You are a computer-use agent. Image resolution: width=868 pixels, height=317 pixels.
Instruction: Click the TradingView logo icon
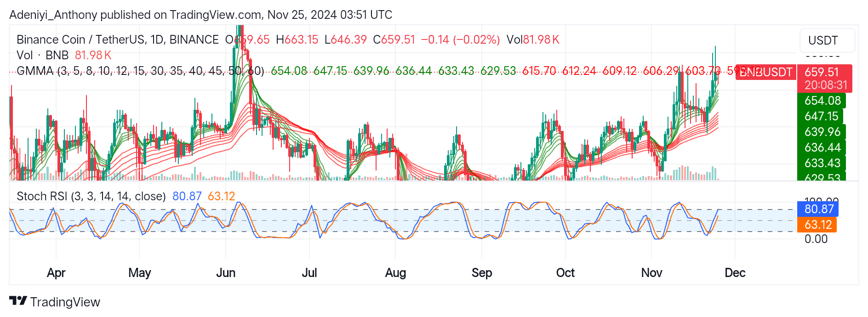[18, 301]
